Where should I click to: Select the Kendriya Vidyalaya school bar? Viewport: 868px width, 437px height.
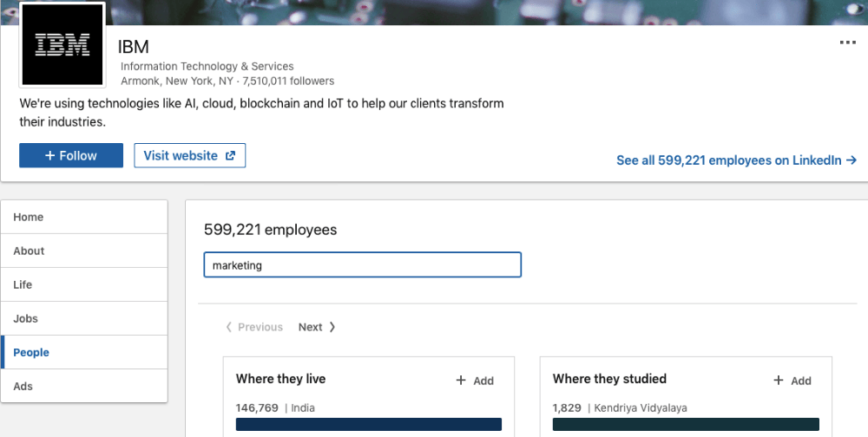point(685,424)
